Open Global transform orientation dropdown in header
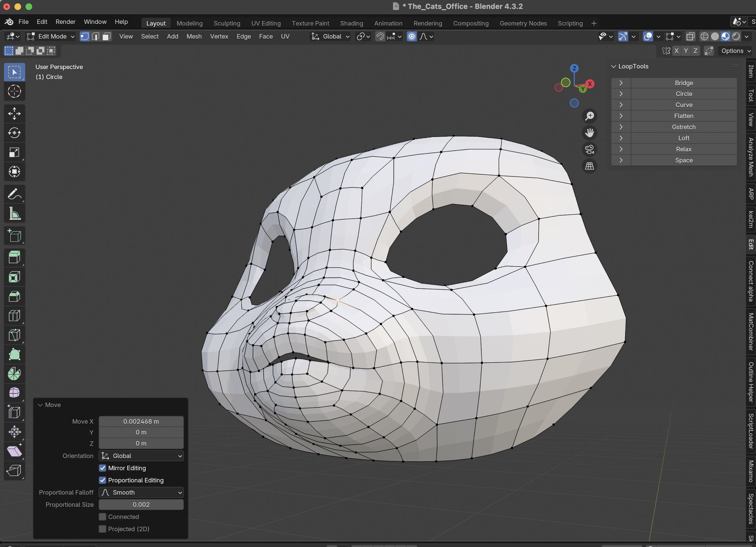This screenshot has height=547, width=756. pyautogui.click(x=330, y=36)
